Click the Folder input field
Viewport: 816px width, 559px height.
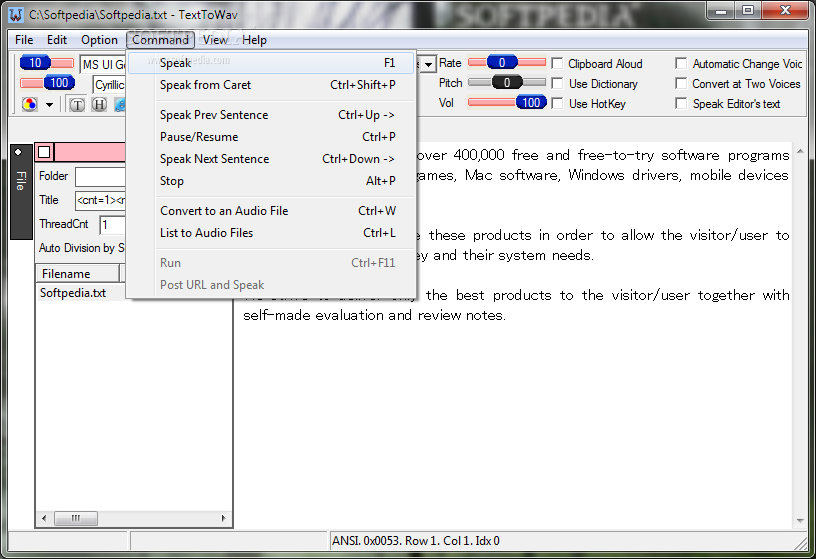[x=100, y=177]
